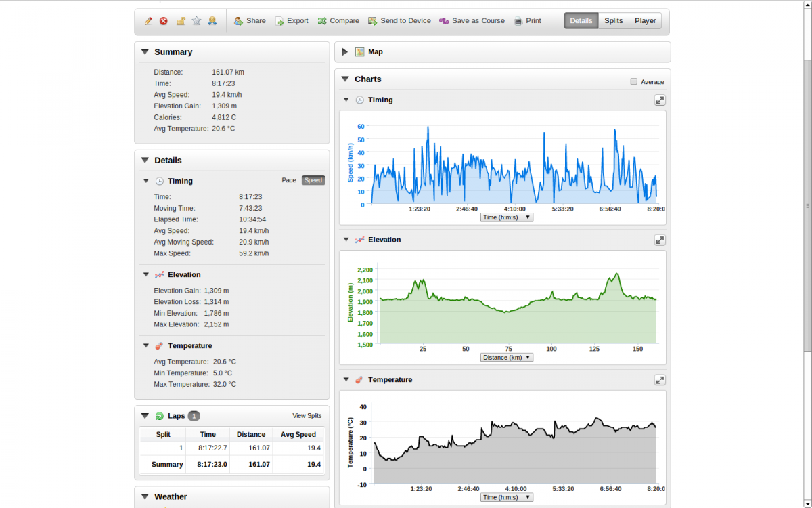Screen dimensions: 812x508
Task: Expand the Elevation chart to full size
Action: point(660,240)
